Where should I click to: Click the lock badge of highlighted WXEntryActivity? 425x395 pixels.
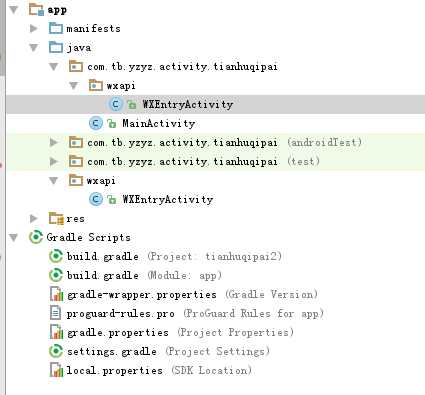point(131,105)
